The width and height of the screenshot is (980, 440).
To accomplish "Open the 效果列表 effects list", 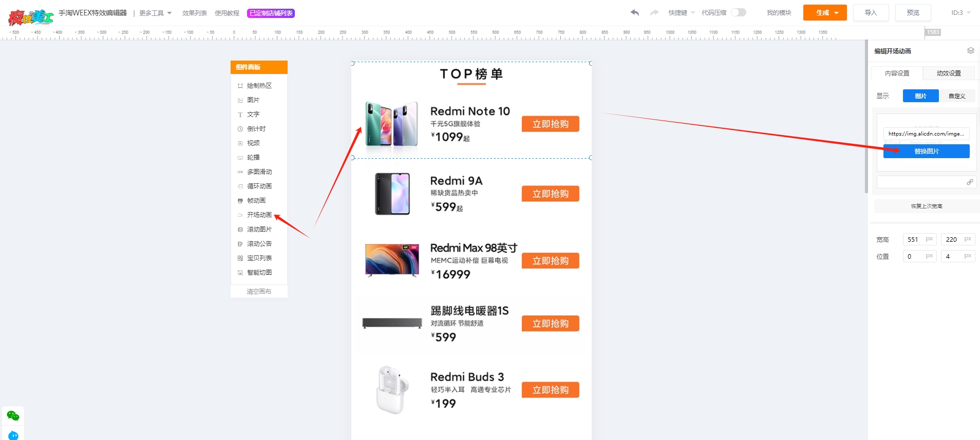I will (x=195, y=13).
